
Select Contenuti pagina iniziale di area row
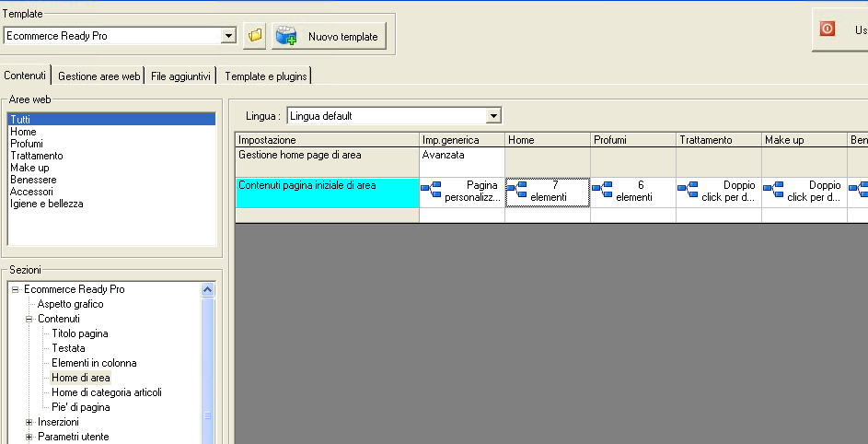pyautogui.click(x=327, y=193)
